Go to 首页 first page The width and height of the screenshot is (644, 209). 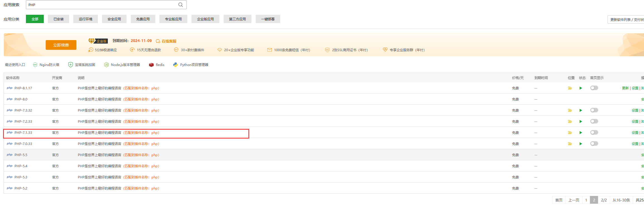(x=559, y=200)
